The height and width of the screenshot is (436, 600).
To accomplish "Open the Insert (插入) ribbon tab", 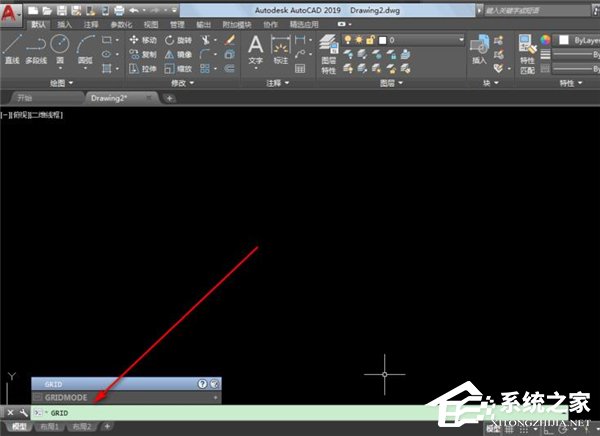I will coord(64,24).
